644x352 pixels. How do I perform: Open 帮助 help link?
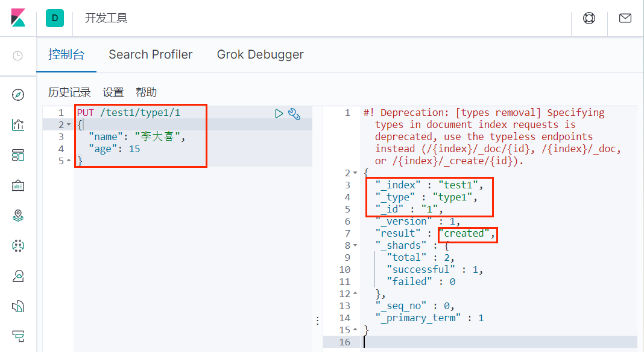(x=146, y=92)
